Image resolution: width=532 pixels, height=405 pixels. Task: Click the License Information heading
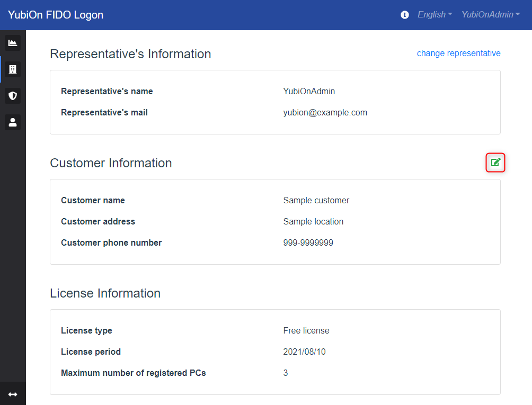click(x=105, y=293)
